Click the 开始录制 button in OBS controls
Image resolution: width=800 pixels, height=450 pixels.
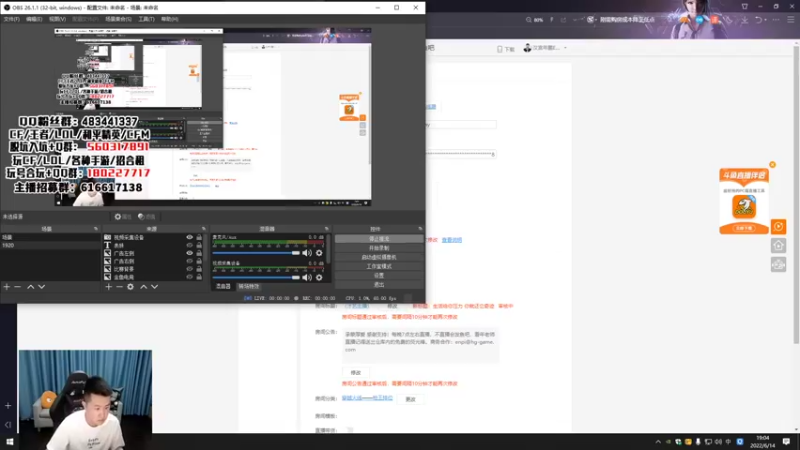[x=379, y=248]
